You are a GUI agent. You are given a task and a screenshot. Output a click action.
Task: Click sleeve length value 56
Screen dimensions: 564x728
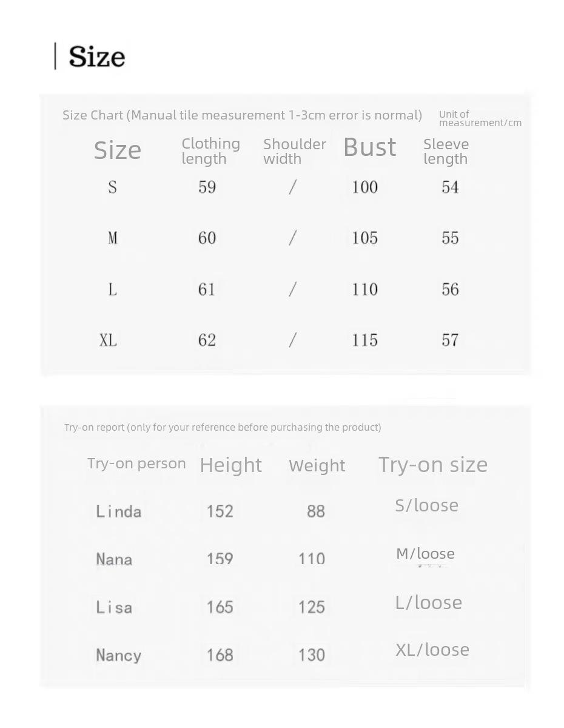click(450, 289)
